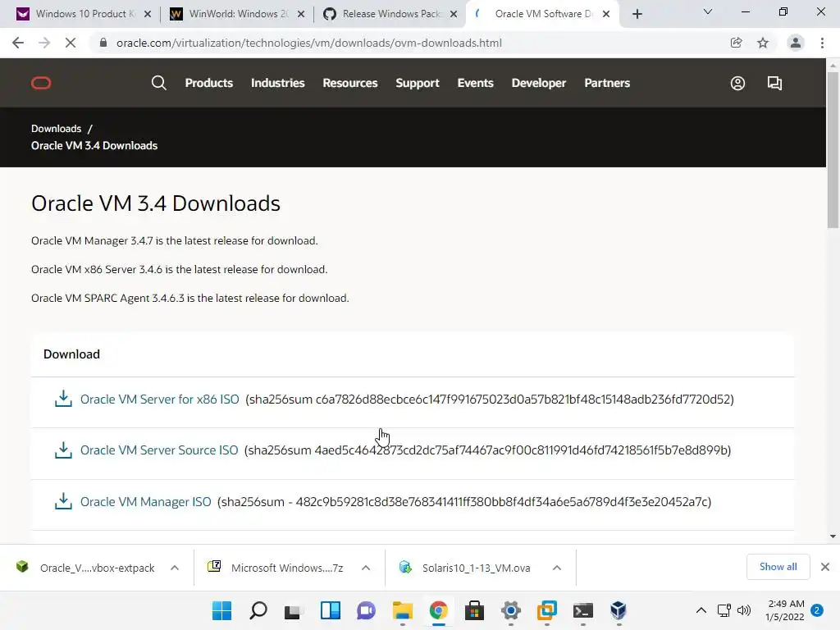Click download icon for Oracle VM Manager ISO
This screenshot has height=630, width=840.
(63, 501)
